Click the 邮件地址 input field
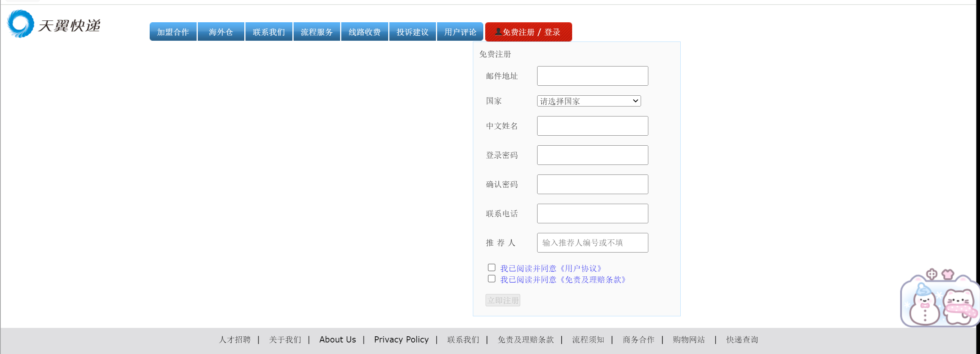Viewport: 980px width, 354px height. pos(592,76)
